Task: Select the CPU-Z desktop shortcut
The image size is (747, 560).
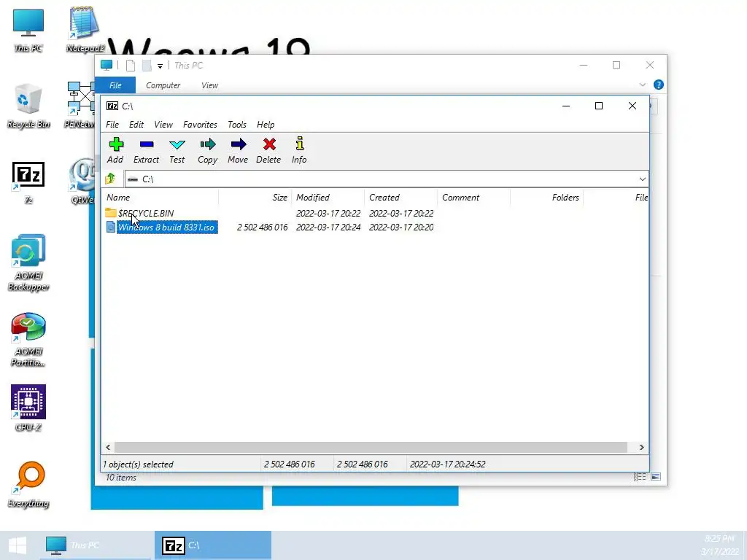Action: click(28, 408)
